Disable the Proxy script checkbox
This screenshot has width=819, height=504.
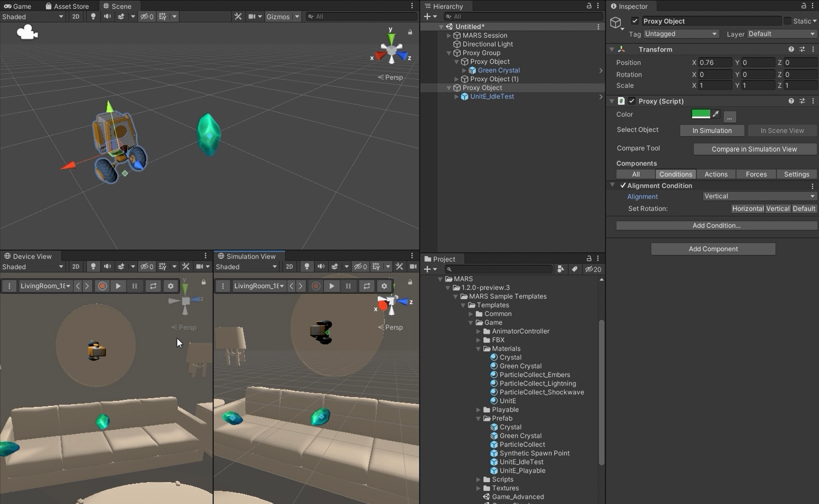point(631,101)
